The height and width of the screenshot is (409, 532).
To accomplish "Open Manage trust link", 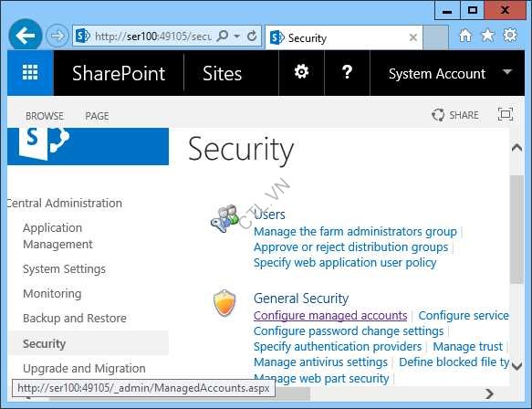I will 467,347.
